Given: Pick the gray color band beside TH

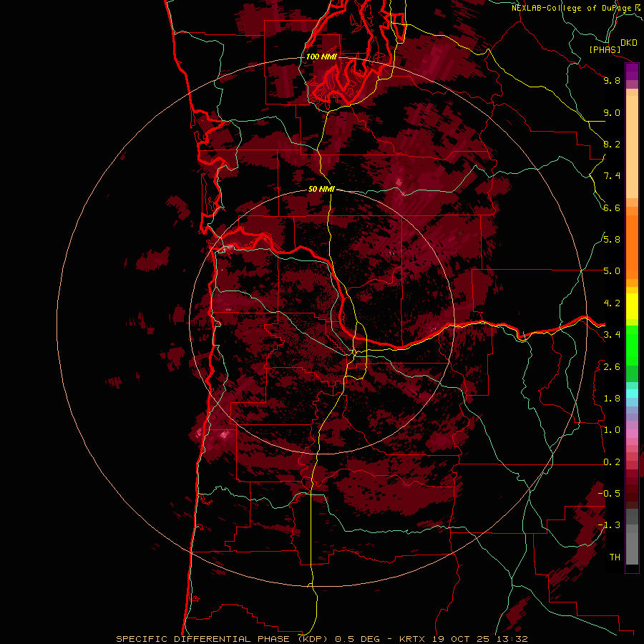Looking at the screenshot, I should tap(632, 548).
